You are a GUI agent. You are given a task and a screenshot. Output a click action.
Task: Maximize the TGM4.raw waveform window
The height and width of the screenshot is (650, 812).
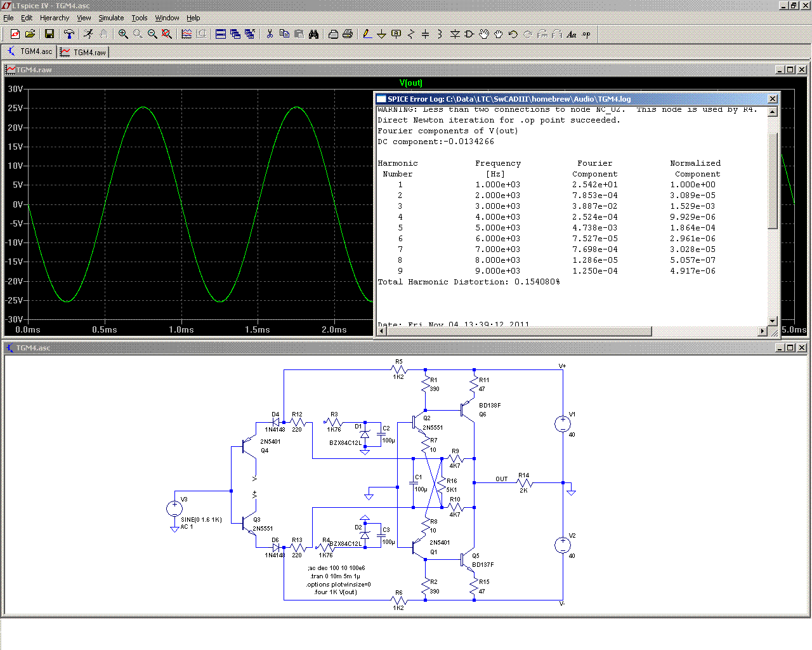click(x=790, y=70)
